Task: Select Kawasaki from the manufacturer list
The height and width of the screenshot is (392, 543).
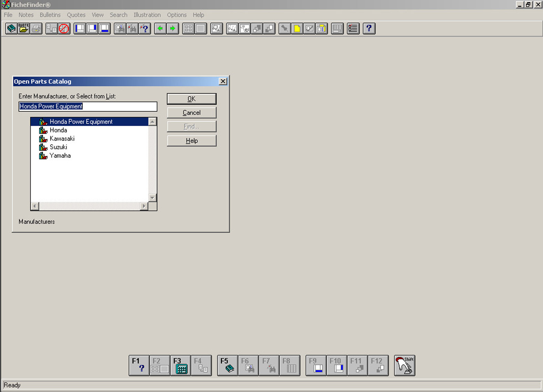Action: 62,138
